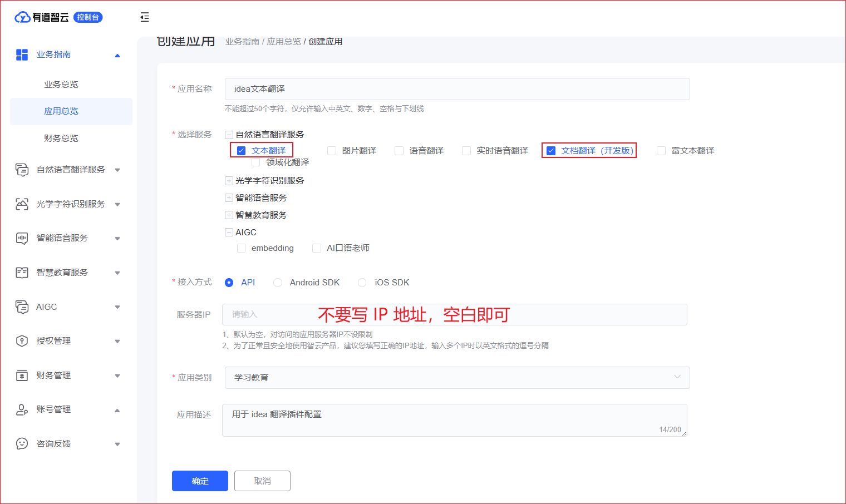Focus the 应用描述 text area

click(x=454, y=420)
